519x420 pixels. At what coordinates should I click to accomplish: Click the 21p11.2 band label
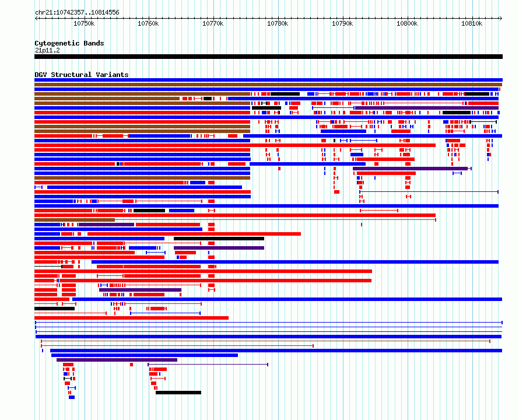(x=47, y=50)
